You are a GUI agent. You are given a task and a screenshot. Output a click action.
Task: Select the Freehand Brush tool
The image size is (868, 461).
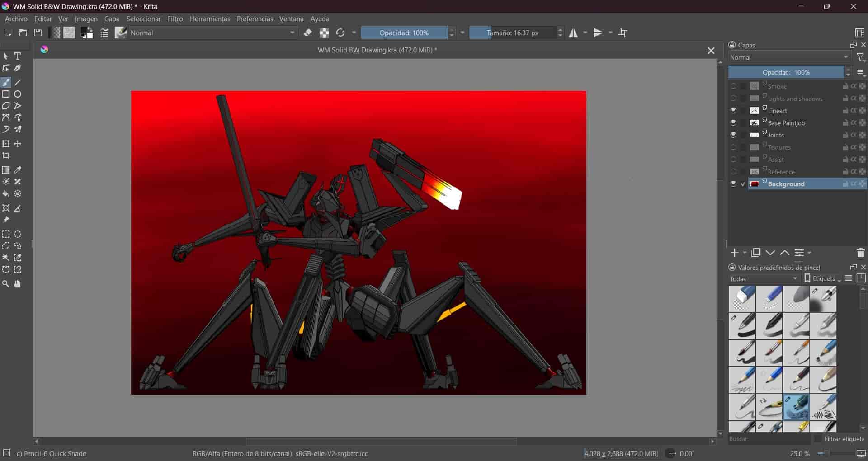(x=6, y=83)
